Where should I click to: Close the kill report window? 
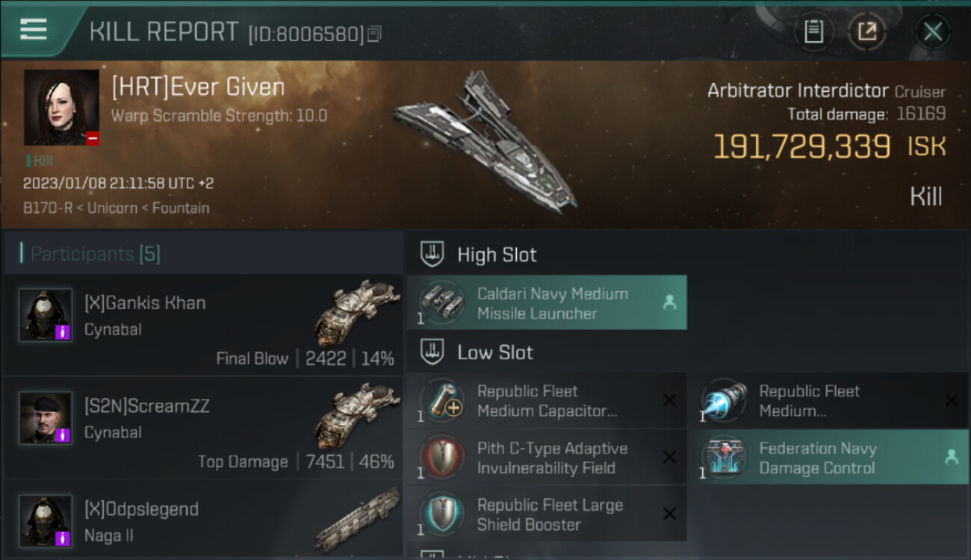click(933, 31)
